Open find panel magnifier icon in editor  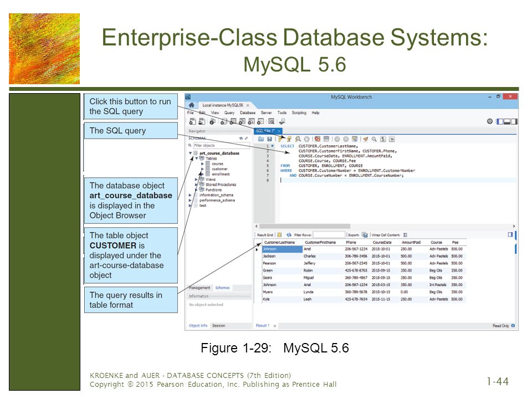tap(374, 139)
